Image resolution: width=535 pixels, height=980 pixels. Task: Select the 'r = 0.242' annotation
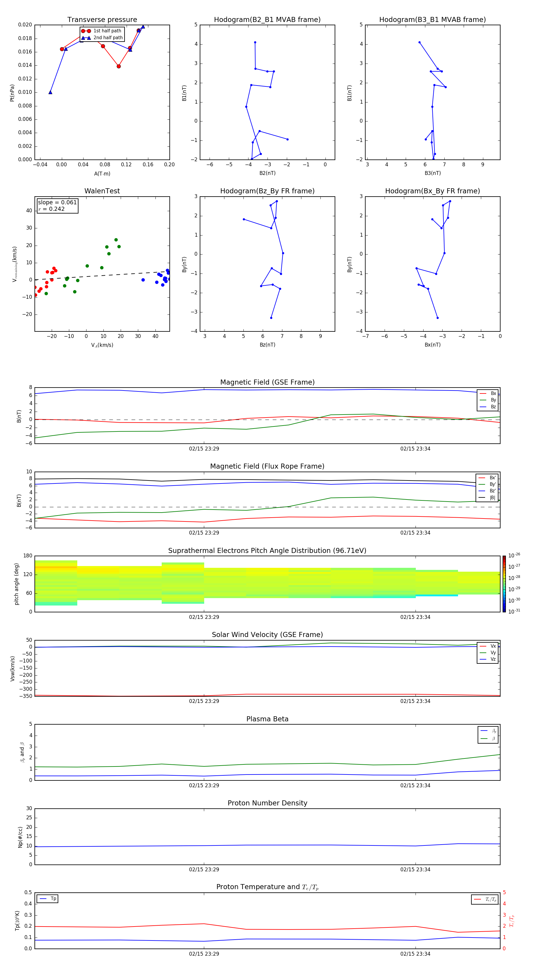(x=51, y=209)
